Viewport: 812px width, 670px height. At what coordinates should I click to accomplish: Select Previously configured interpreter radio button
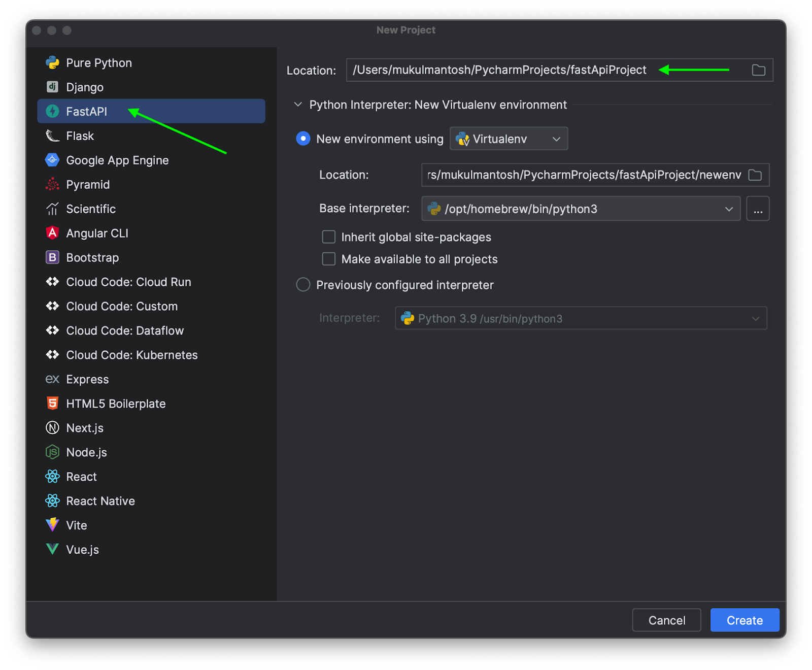(x=303, y=285)
